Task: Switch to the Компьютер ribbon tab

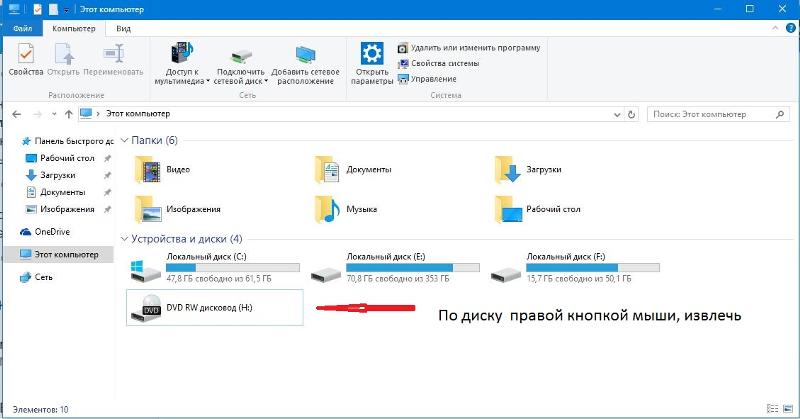Action: pos(74,29)
